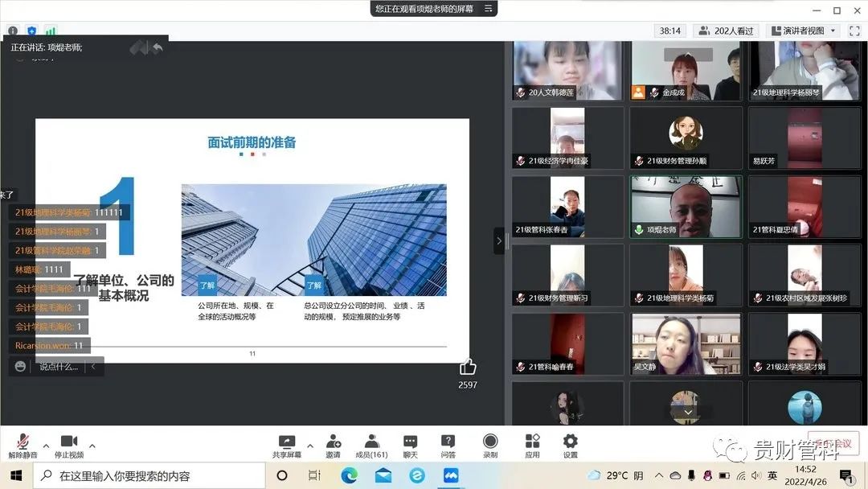The width and height of the screenshot is (868, 489).
Task: Toggle full screen mode icon
Action: 854,31
